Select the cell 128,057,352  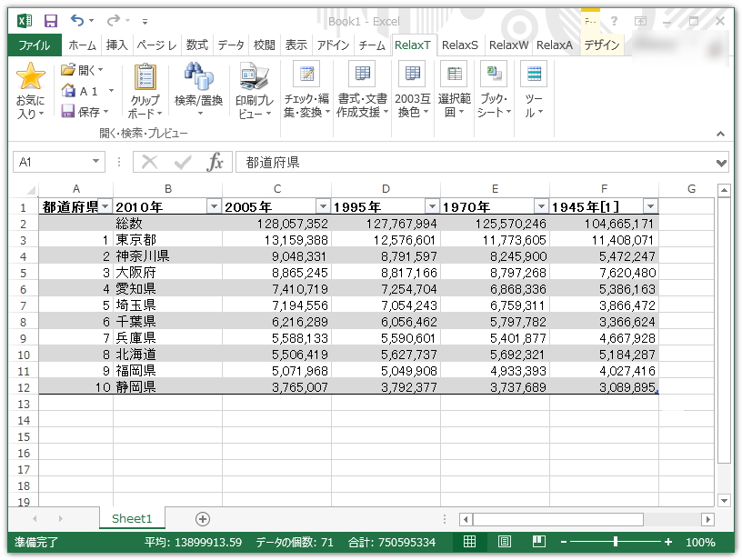point(276,224)
